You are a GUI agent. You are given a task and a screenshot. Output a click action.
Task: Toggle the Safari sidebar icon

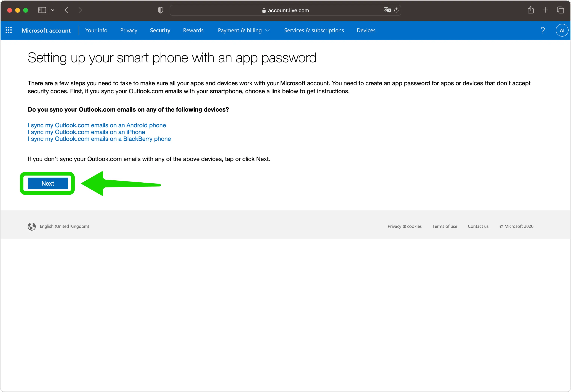coord(42,10)
